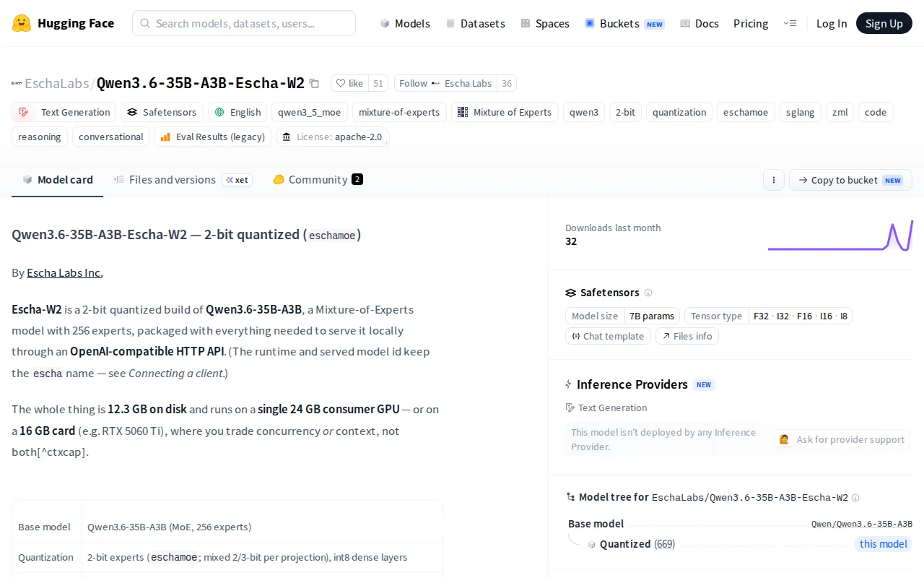This screenshot has width=924, height=578.
Task: Click the downloads trend sparkline chart
Action: click(x=840, y=236)
